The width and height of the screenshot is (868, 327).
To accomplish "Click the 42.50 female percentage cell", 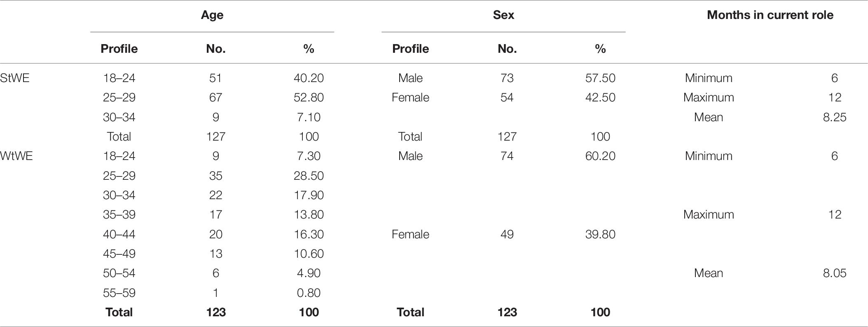I will click(600, 97).
